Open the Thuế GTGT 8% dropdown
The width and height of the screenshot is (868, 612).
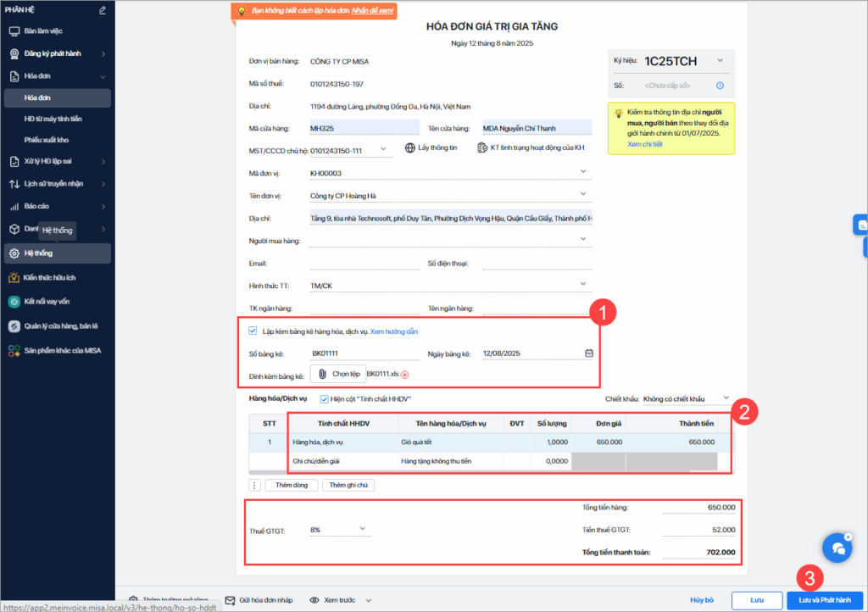pyautogui.click(x=363, y=529)
